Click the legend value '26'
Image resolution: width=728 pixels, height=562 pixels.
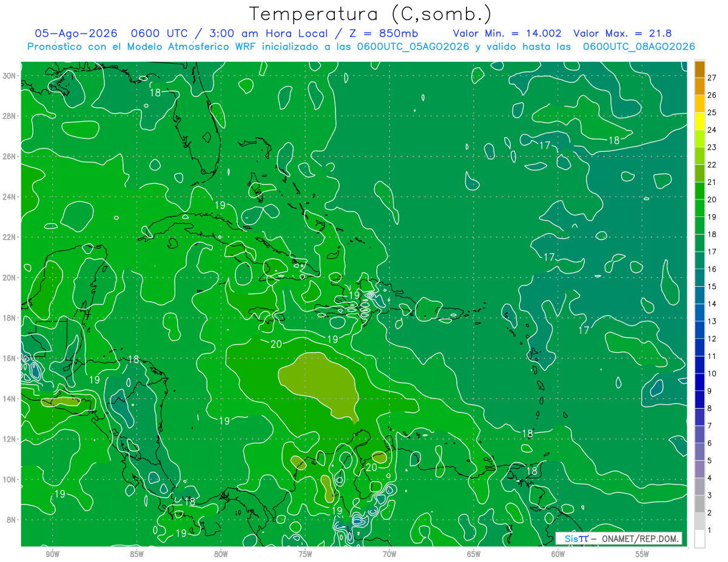pyautogui.click(x=712, y=95)
